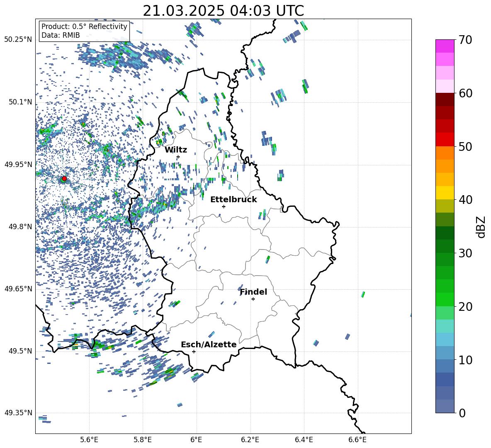Click the Wiltz city label
491x448 pixels.
pos(176,150)
